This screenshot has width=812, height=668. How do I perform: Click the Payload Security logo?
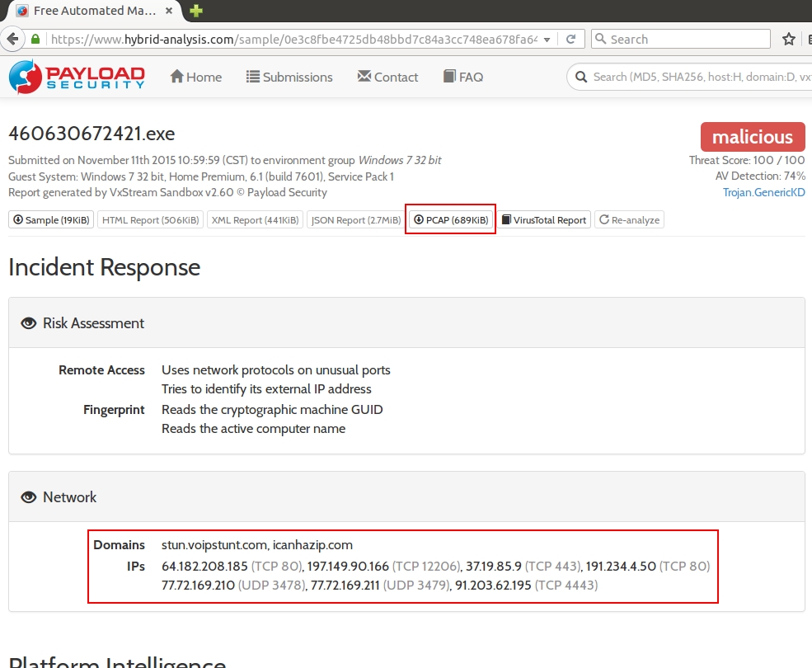coord(77,77)
